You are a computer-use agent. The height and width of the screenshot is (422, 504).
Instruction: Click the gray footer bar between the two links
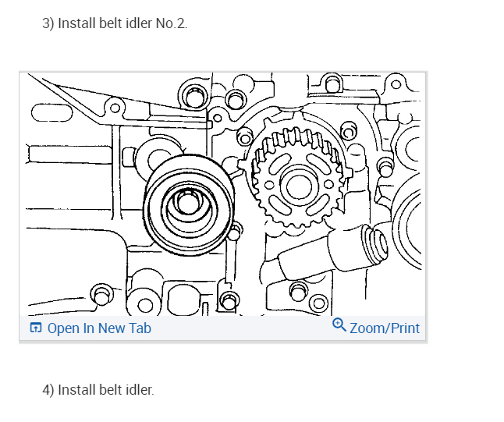(x=241, y=328)
